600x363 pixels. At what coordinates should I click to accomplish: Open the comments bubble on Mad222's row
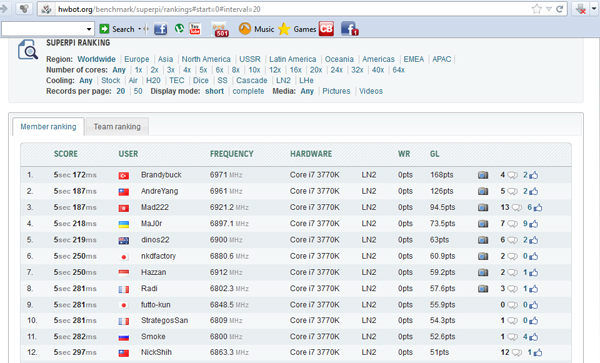pyautogui.click(x=517, y=208)
